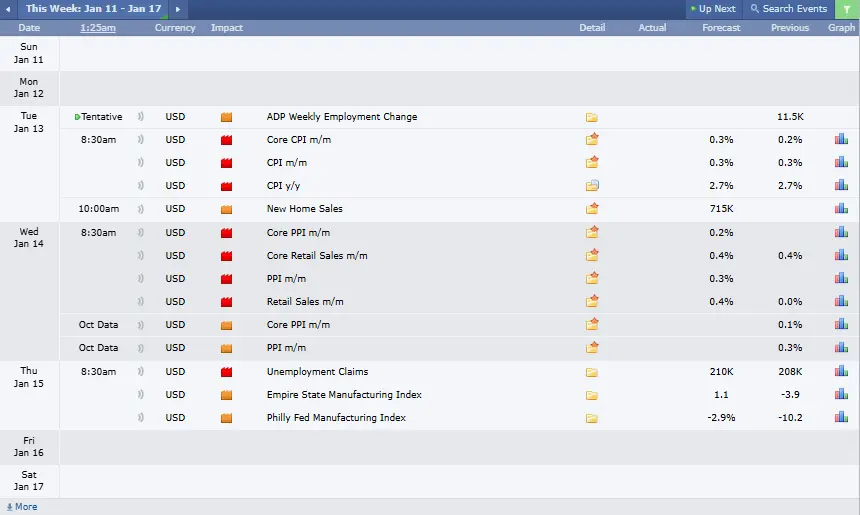
Task: Open detail folder for Unemployment Claims
Action: [592, 372]
